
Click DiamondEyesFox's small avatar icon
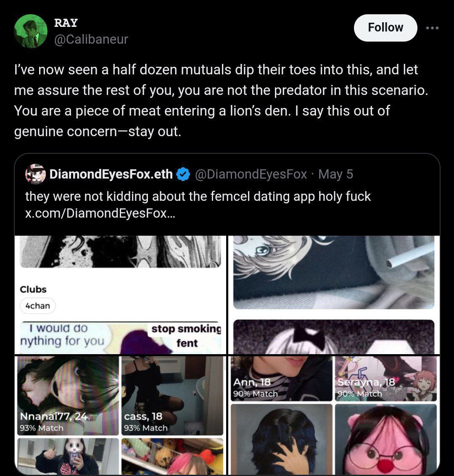[35, 174]
